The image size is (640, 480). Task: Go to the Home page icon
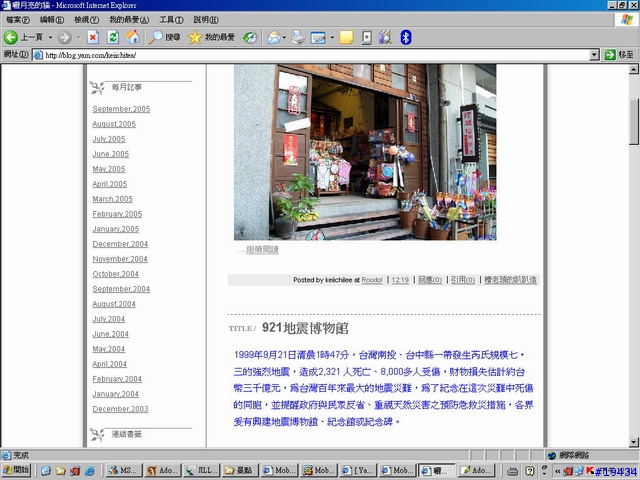(x=133, y=37)
